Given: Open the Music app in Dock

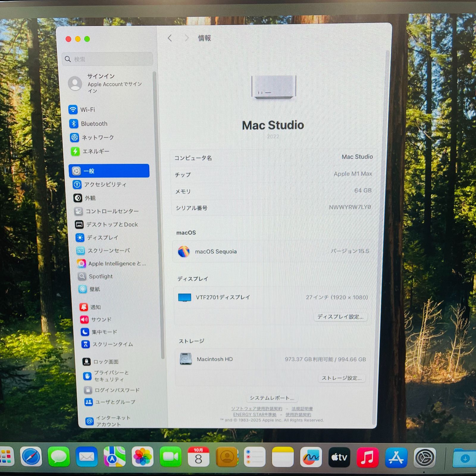Looking at the screenshot, I should [367, 457].
